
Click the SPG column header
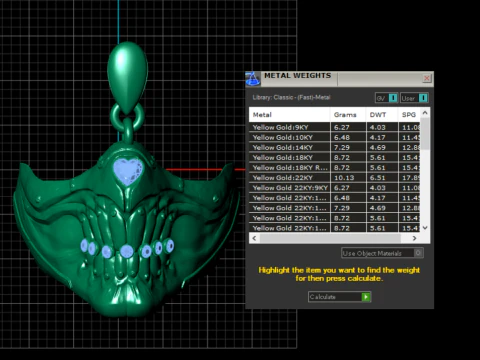pos(409,115)
